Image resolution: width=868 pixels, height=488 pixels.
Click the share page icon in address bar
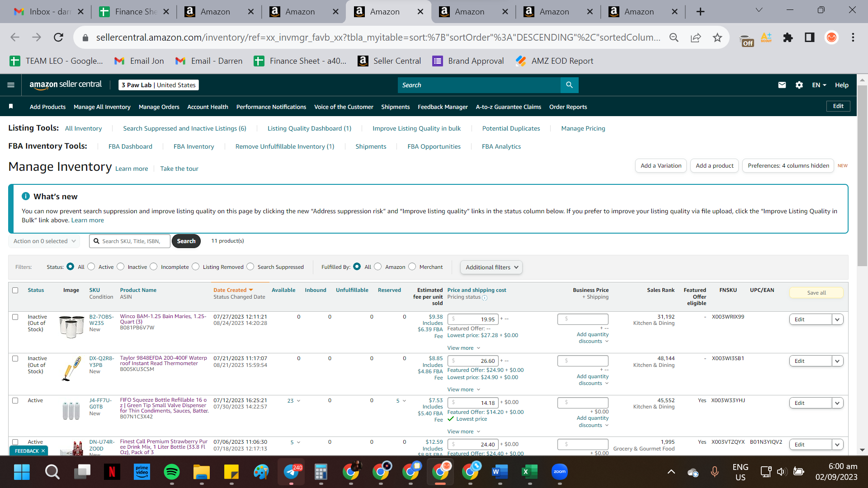point(695,38)
